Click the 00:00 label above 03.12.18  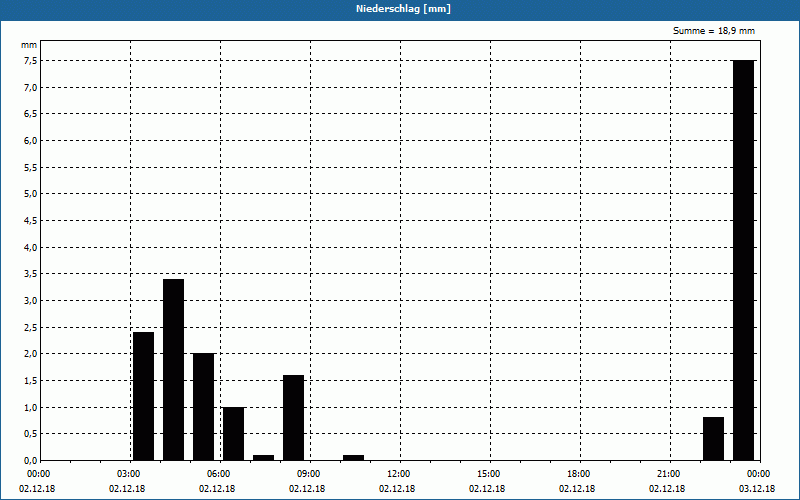click(759, 474)
